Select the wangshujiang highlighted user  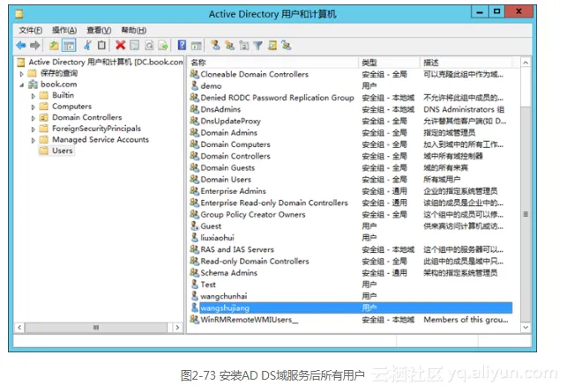point(351,307)
